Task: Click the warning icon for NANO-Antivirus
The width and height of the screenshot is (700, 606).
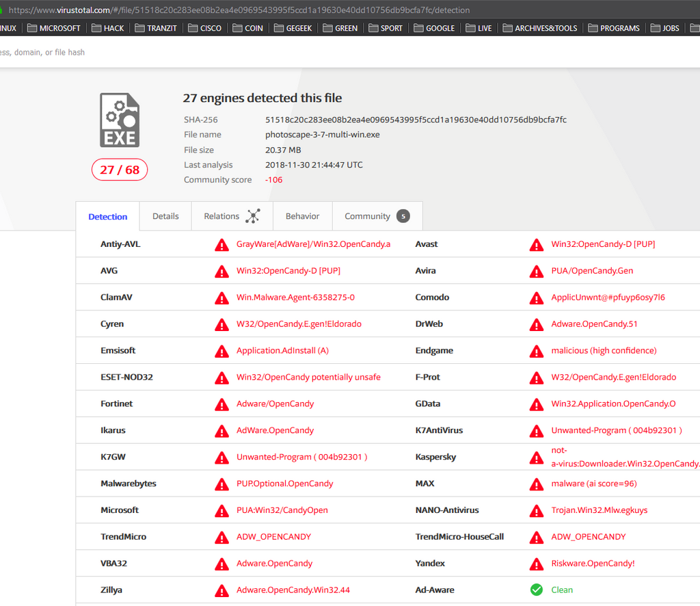Action: 536,510
